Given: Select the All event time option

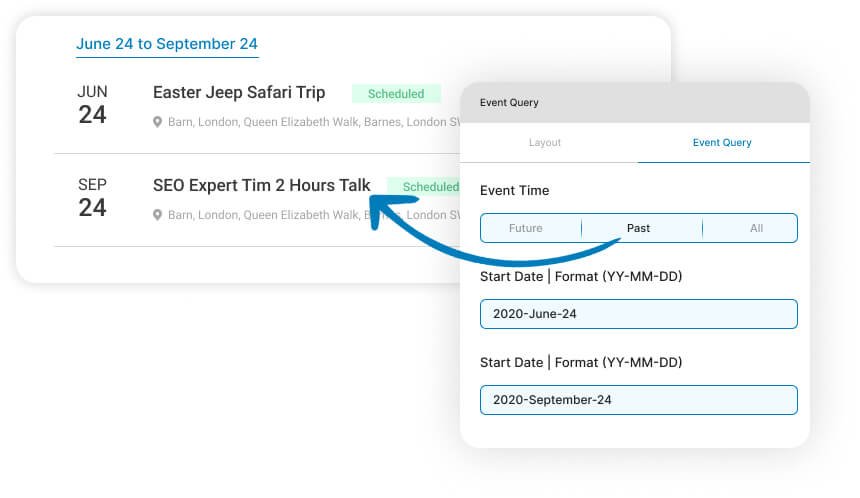Looking at the screenshot, I should (756, 228).
